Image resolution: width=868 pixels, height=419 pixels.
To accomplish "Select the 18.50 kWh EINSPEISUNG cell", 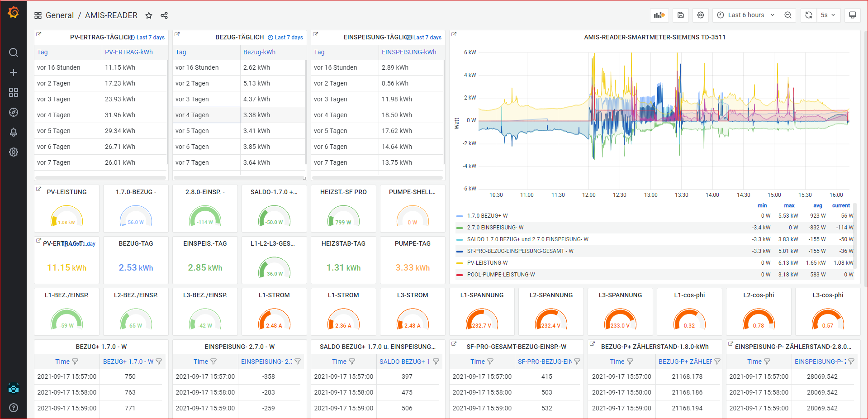I will pyautogui.click(x=411, y=115).
